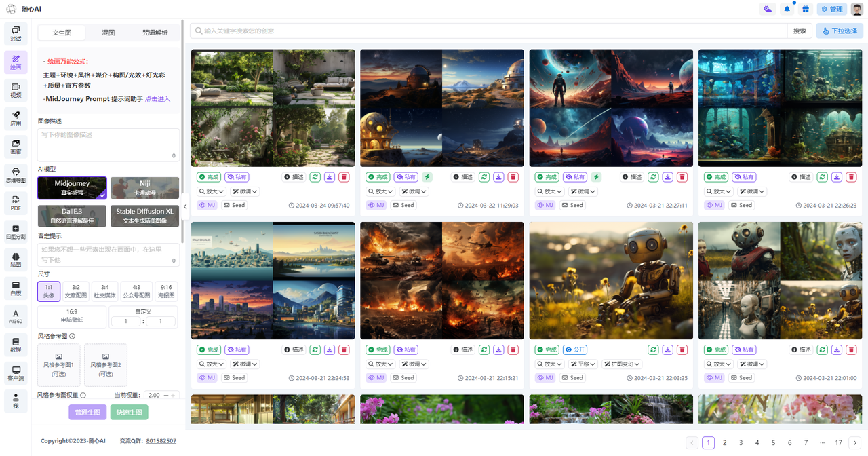Switch to the 混图 tab
Screen dimensions: 868x456
pos(108,33)
